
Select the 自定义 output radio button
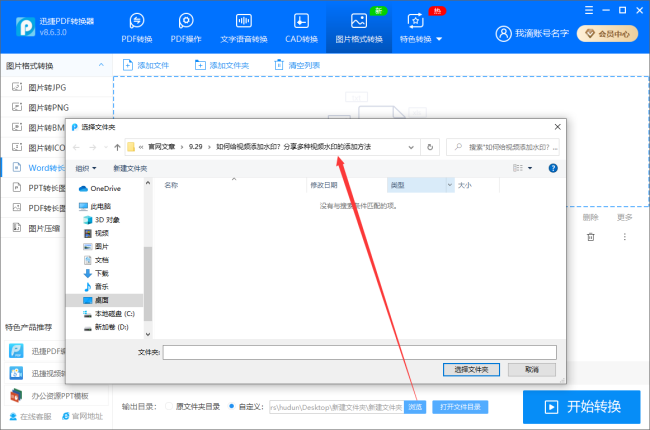tap(231, 406)
